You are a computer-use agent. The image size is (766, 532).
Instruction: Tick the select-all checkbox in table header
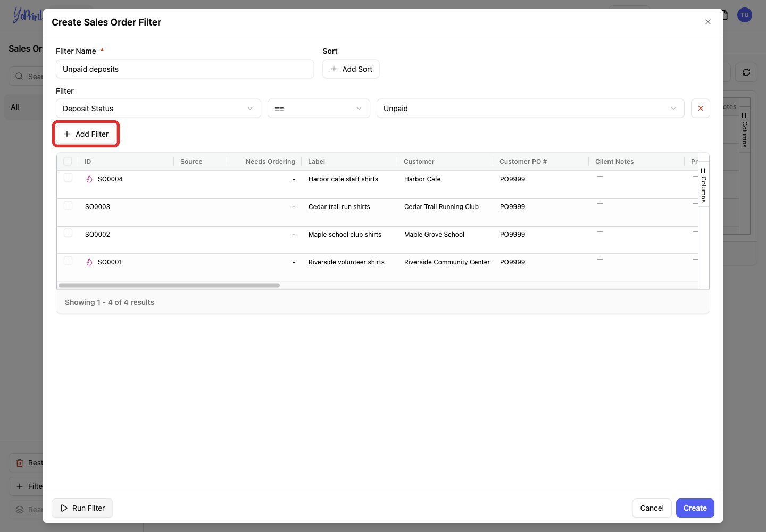coord(68,161)
